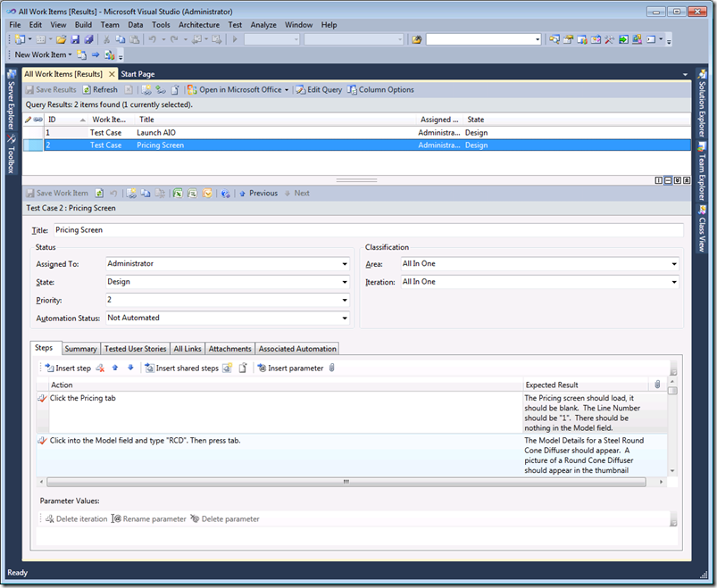
Task: Click the Save floppy disk icon in main toolbar
Action: tap(75, 40)
